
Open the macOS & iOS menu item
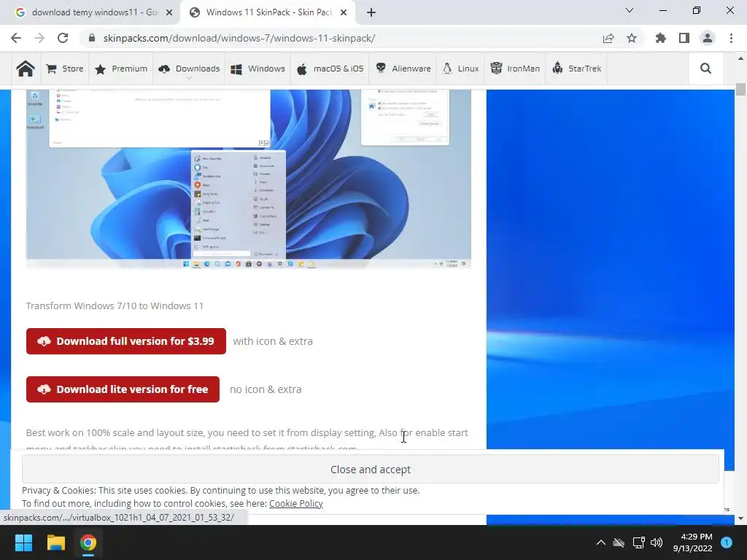coord(330,69)
